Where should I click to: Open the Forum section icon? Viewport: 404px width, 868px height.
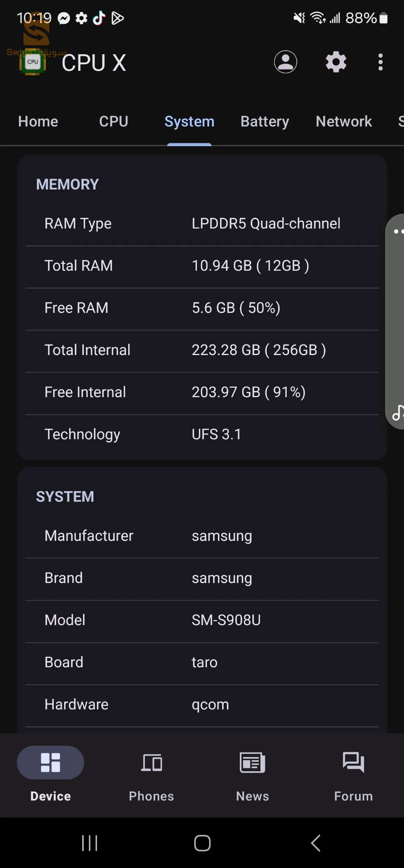pos(353,763)
